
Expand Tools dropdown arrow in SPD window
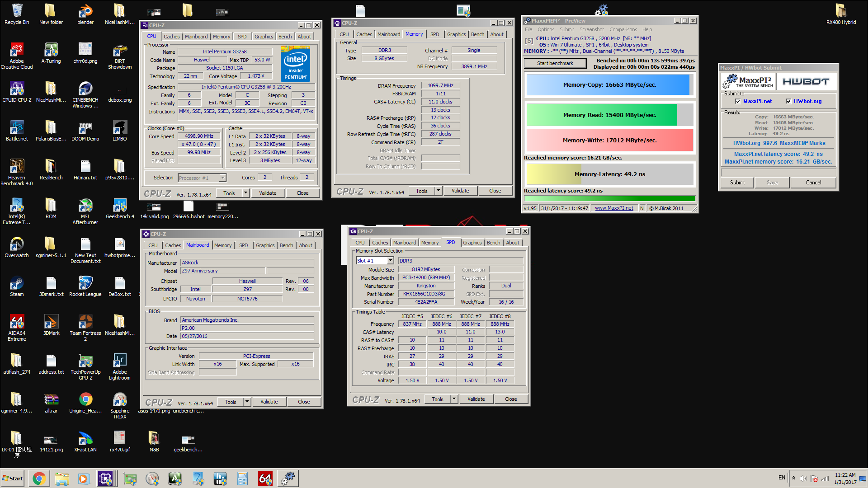(454, 399)
